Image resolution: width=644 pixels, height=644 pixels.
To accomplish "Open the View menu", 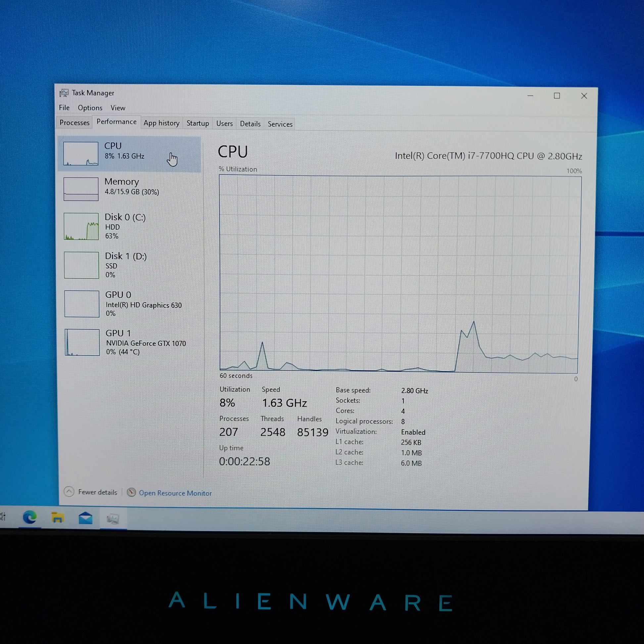I will (118, 108).
